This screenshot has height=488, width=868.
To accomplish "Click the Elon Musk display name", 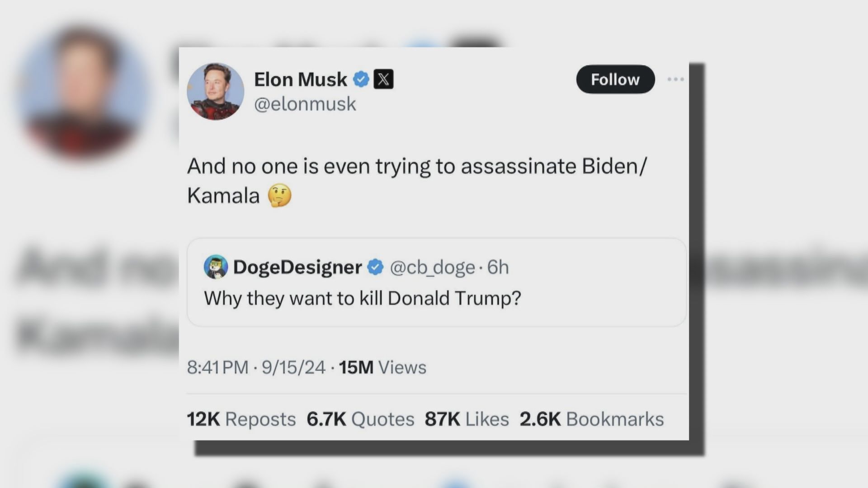I will [x=300, y=80].
